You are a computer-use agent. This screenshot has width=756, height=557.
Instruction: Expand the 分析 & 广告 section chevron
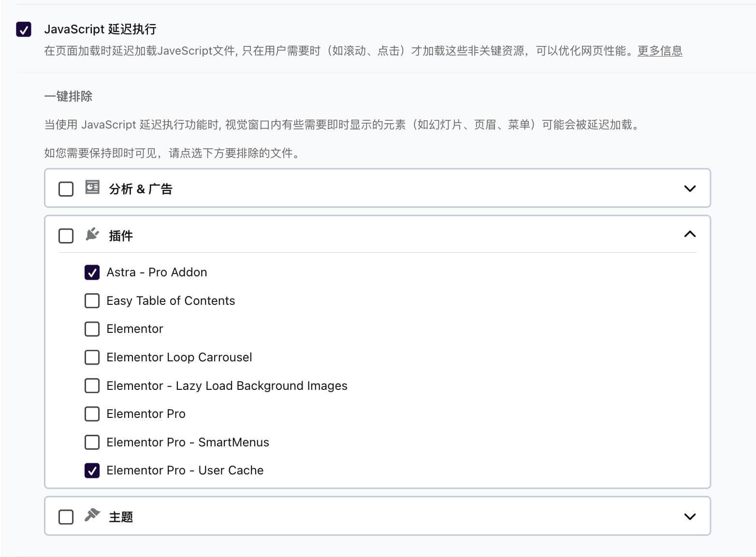click(x=690, y=188)
